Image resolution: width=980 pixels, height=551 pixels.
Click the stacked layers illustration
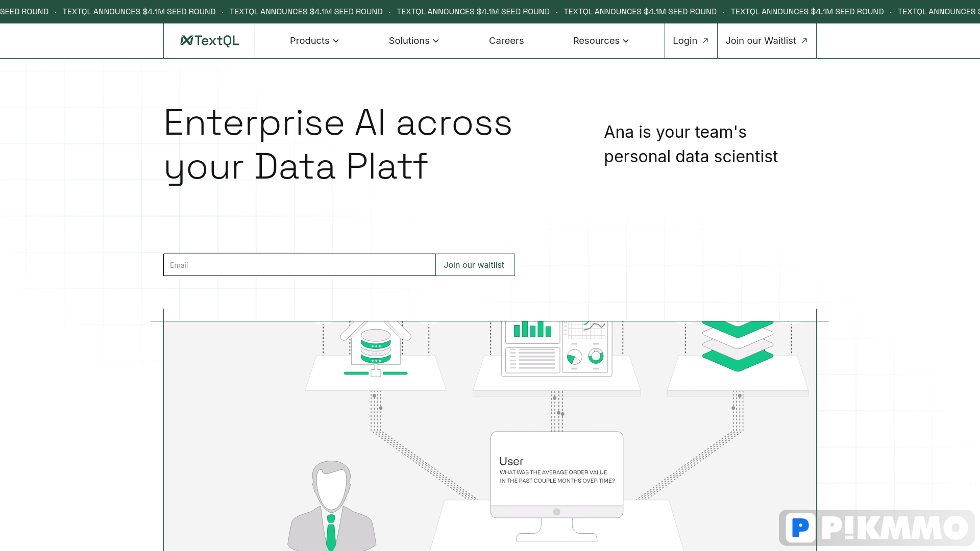[x=738, y=346]
